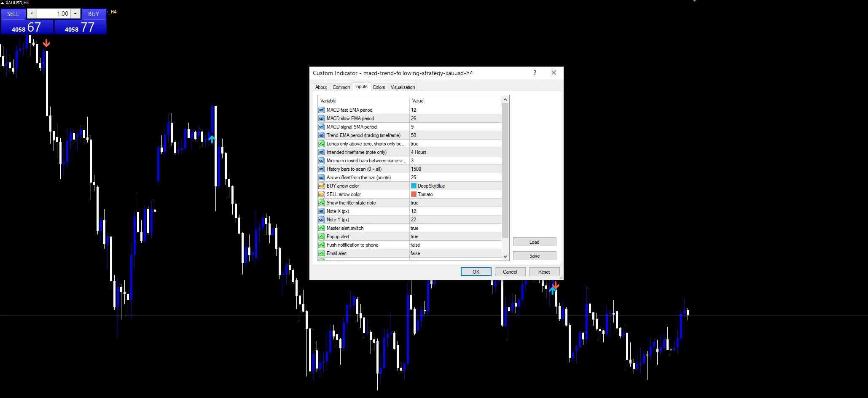Viewport: 868px width, 398px height.
Task: Click the dialog help question mark
Action: point(535,73)
